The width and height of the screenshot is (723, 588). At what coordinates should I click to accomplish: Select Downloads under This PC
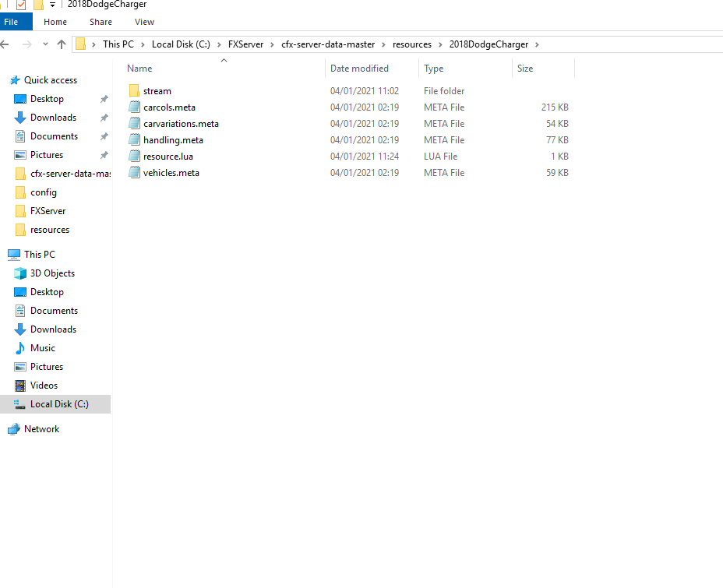(53, 329)
